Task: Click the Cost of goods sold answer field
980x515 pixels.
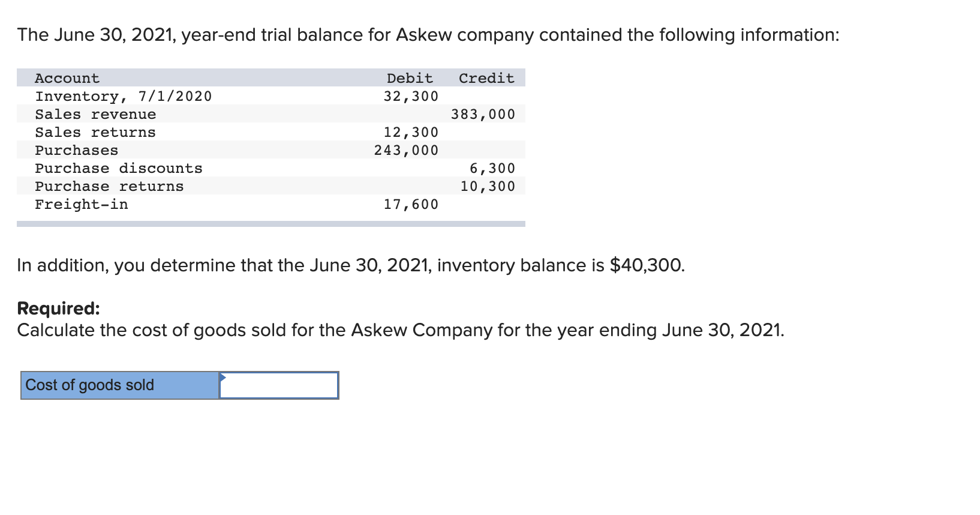Action: coord(279,385)
